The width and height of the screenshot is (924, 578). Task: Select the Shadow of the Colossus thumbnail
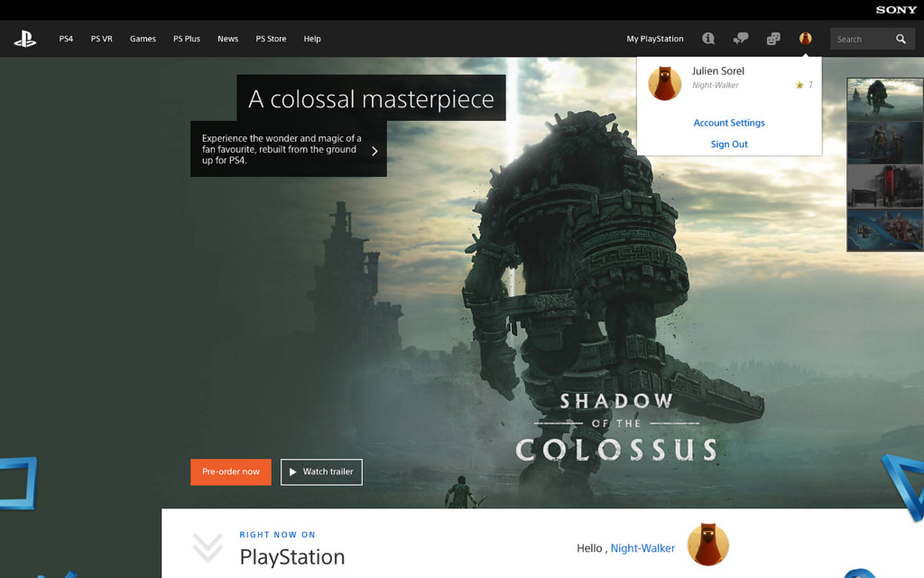(885, 99)
